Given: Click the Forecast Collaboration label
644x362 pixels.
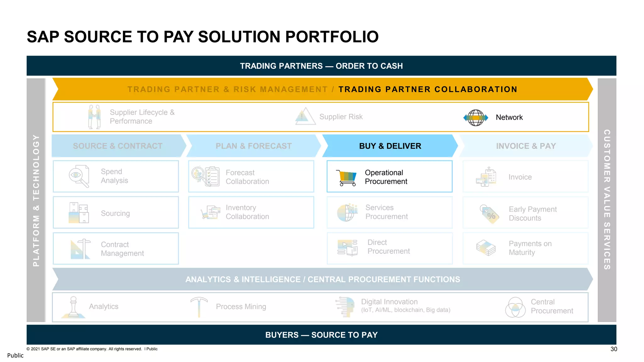Looking at the screenshot, I should [247, 177].
